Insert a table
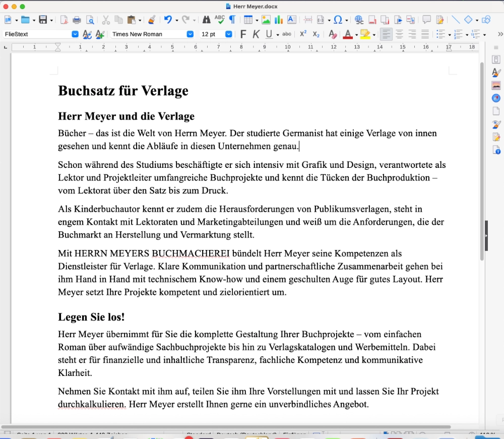This screenshot has height=439, width=504. 248,20
